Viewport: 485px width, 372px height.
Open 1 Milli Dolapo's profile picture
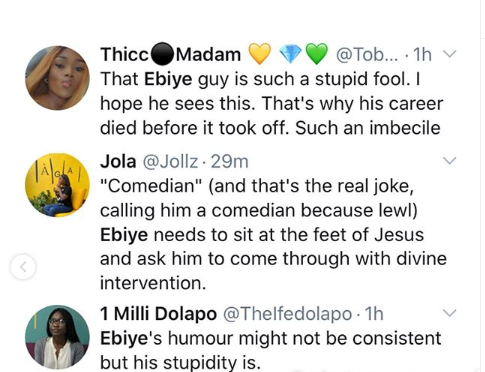pos(57,337)
